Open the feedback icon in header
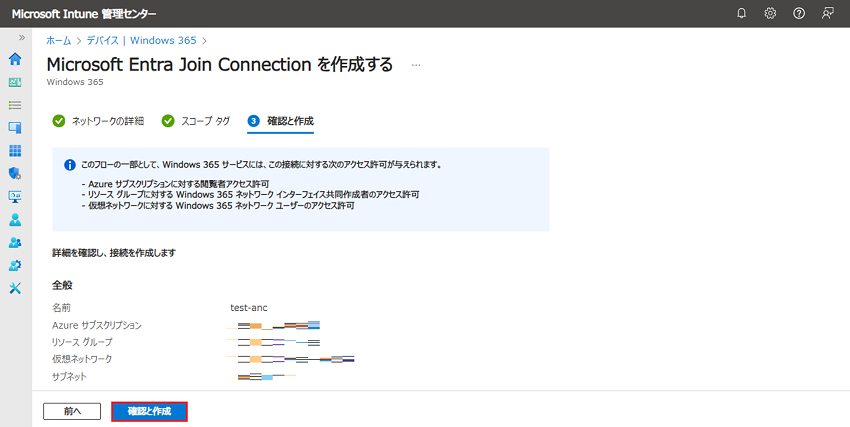This screenshot has height=427, width=850. point(828,14)
